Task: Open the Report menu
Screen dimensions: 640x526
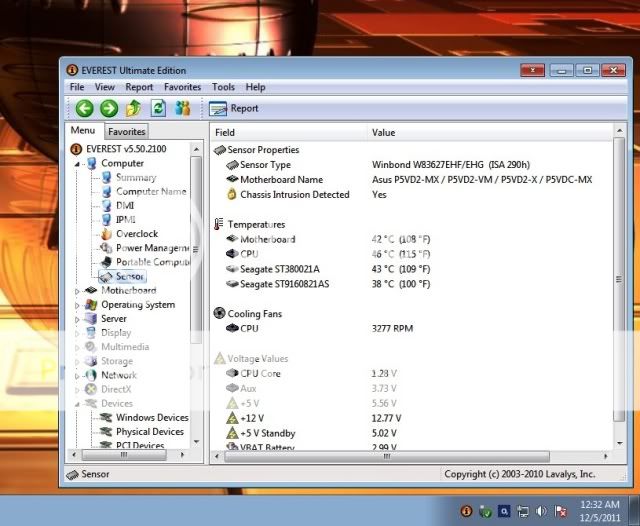Action: tap(139, 87)
